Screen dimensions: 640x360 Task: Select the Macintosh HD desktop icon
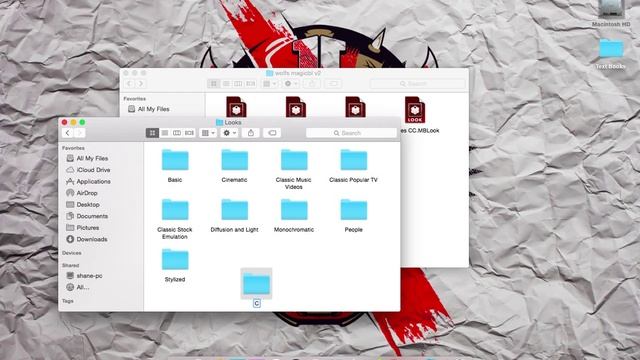pos(611,9)
